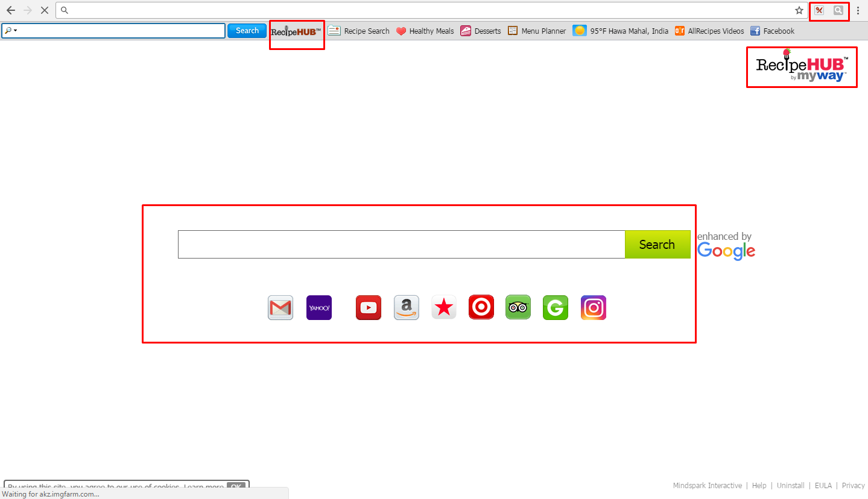Open the Menu Planner toolbar item

click(537, 31)
